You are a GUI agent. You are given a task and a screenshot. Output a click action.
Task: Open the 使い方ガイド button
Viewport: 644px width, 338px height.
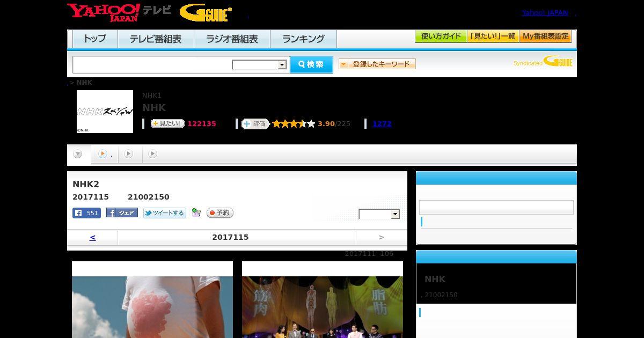coord(441,36)
